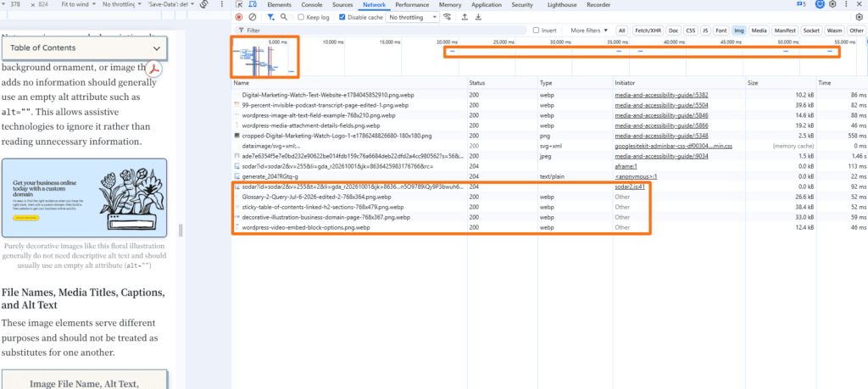Open the Network toolbar No throttling dropdown

(x=412, y=17)
